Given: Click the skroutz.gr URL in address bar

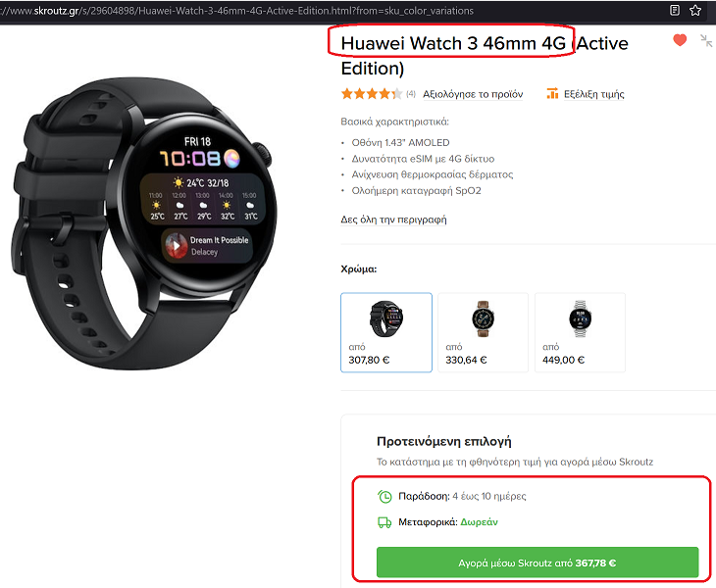Looking at the screenshot, I should pos(237,11).
